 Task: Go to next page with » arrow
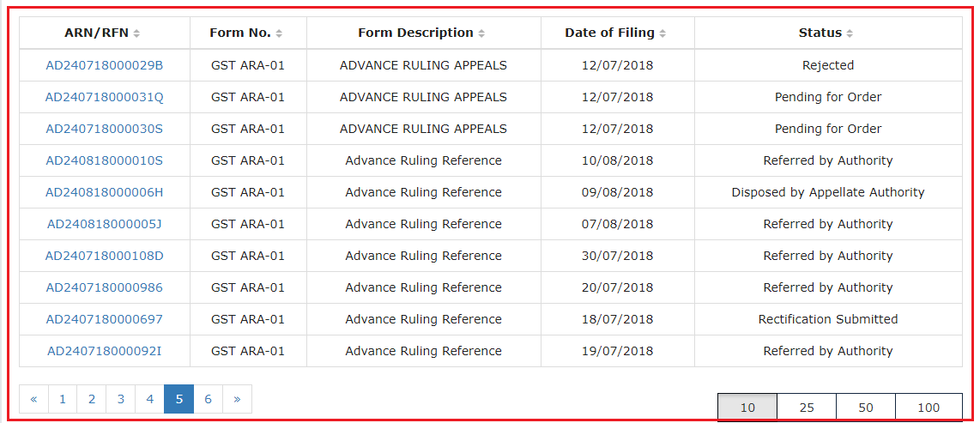pyautogui.click(x=237, y=399)
